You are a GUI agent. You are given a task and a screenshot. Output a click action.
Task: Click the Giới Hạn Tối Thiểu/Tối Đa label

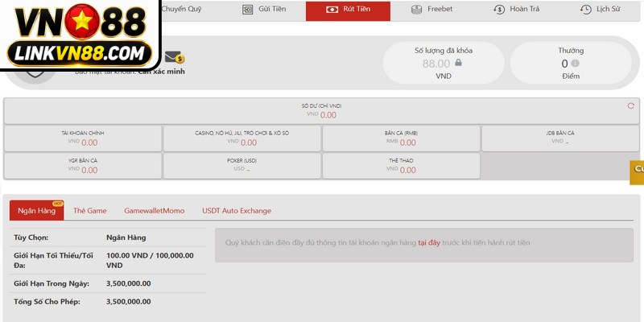(x=53, y=260)
